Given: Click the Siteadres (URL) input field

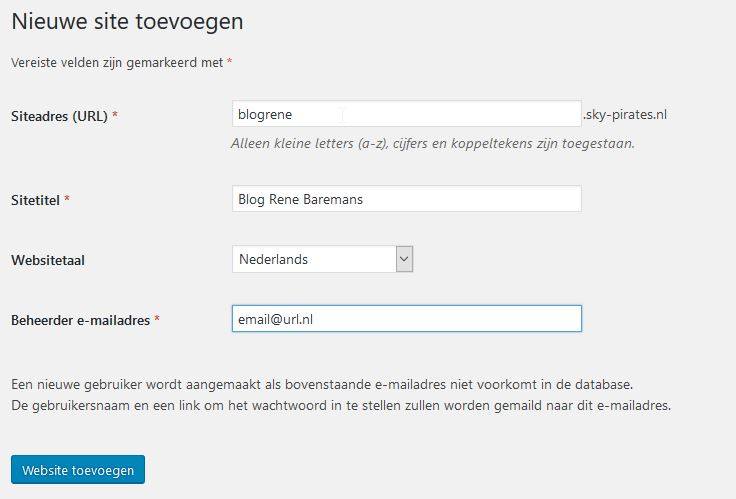Looking at the screenshot, I should (405, 115).
